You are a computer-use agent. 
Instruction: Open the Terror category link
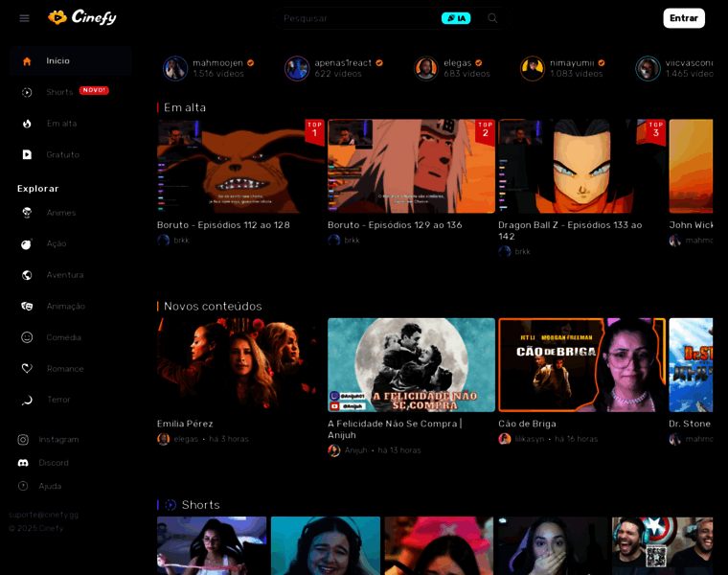click(58, 400)
